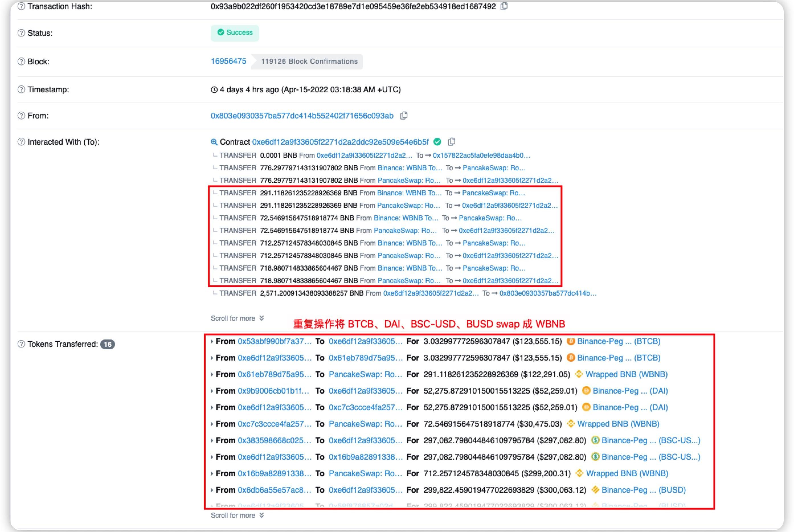The width and height of the screenshot is (794, 532).
Task: Expand token row from 0xe6df12a9f33605 to 0xc7c3ccce4fa257
Action: click(x=212, y=407)
